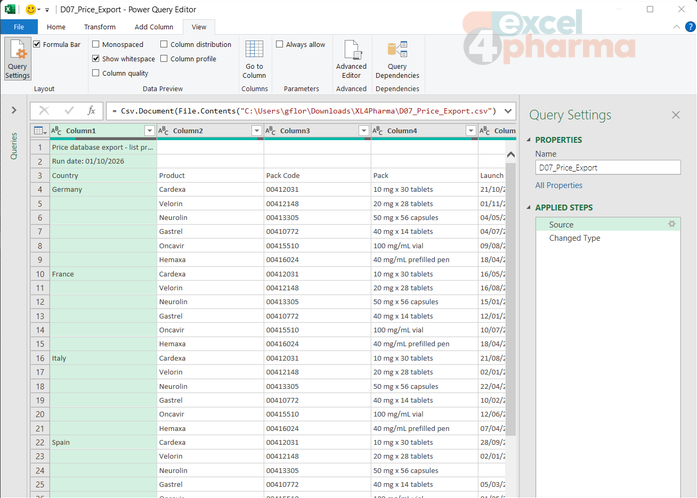Switch to the Home tab
697x498 pixels.
coord(56,27)
